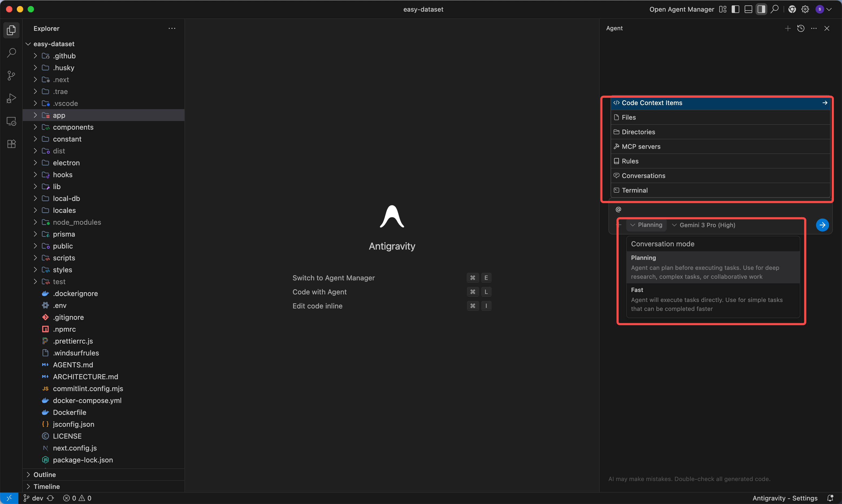
Task: Send the message with blue arrow button
Action: [822, 225]
